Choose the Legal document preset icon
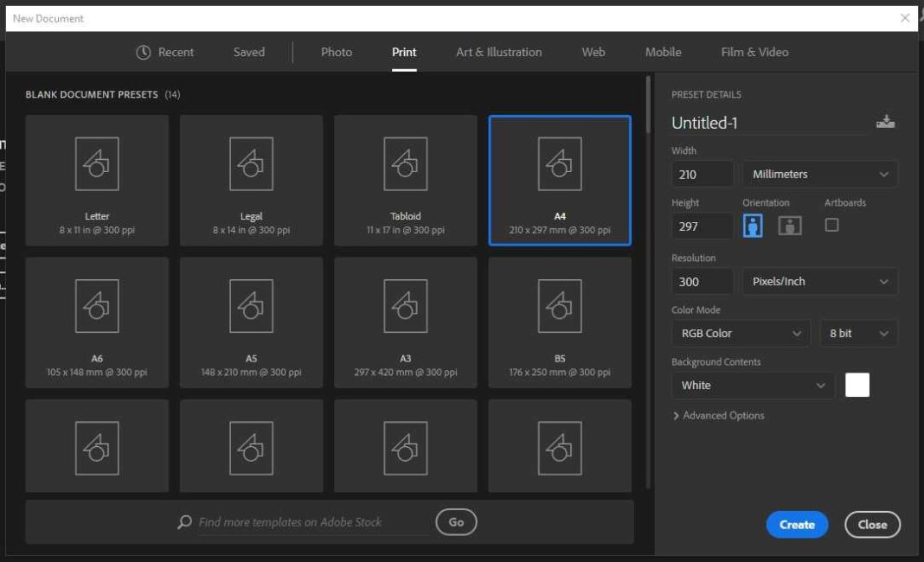924x562 pixels. pyautogui.click(x=251, y=164)
